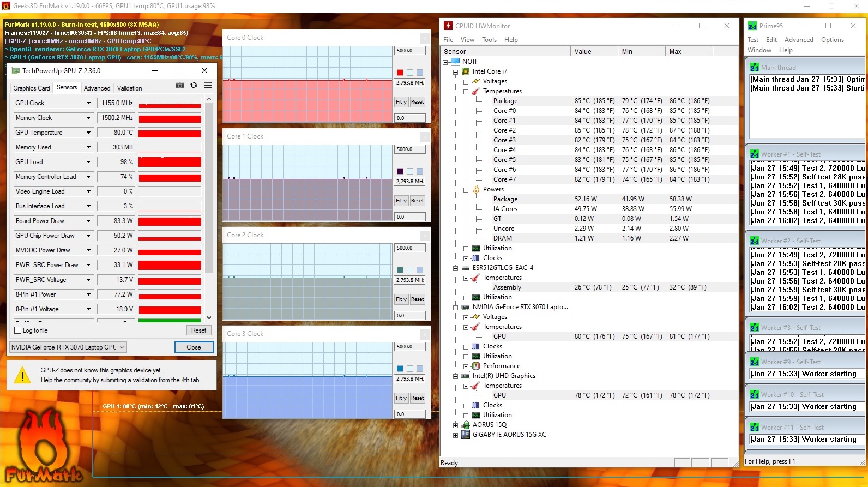The width and height of the screenshot is (868, 487).
Task: Click the Prime95 Main thread window icon
Action: 754,68
